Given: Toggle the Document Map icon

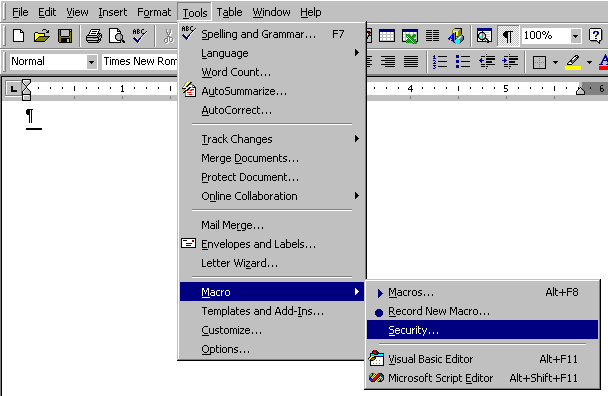Looking at the screenshot, I should pyautogui.click(x=484, y=36).
